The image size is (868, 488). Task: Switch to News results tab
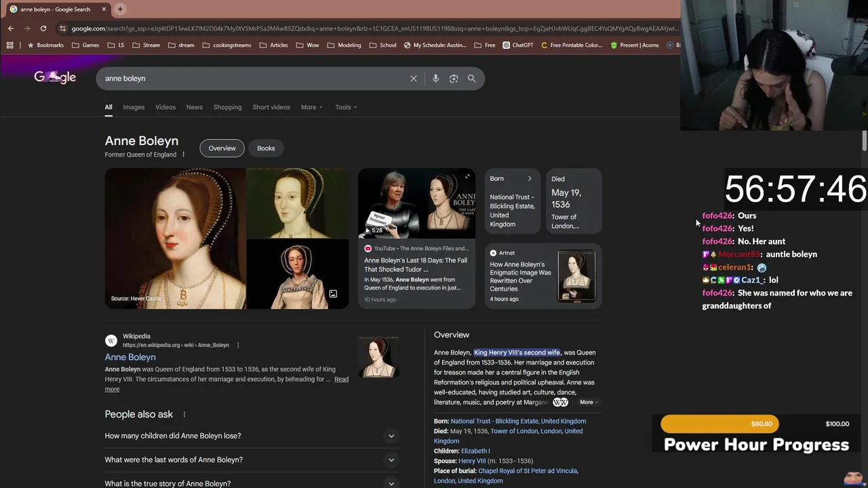[x=195, y=107]
